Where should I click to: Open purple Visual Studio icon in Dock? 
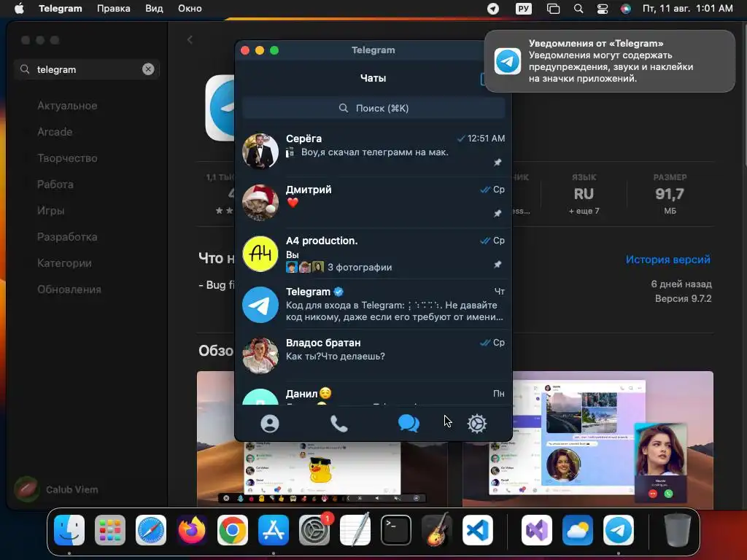pyautogui.click(x=537, y=530)
